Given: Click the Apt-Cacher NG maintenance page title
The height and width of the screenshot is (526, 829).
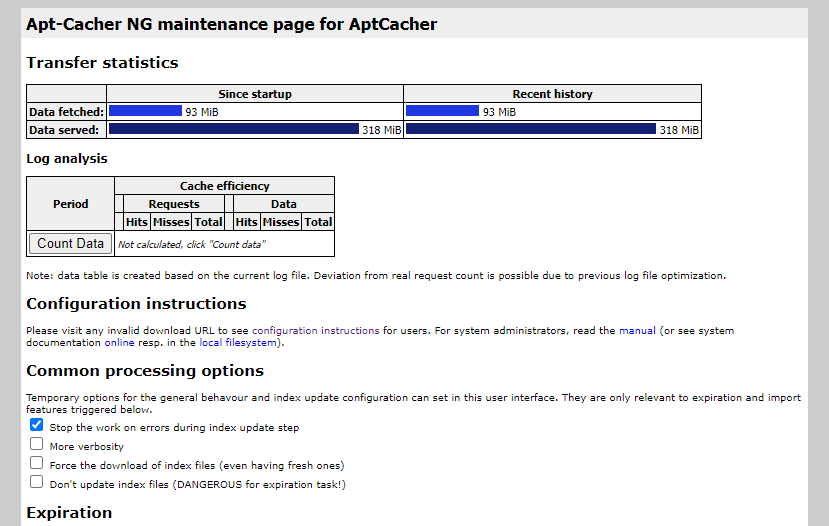Looking at the screenshot, I should tap(232, 24).
